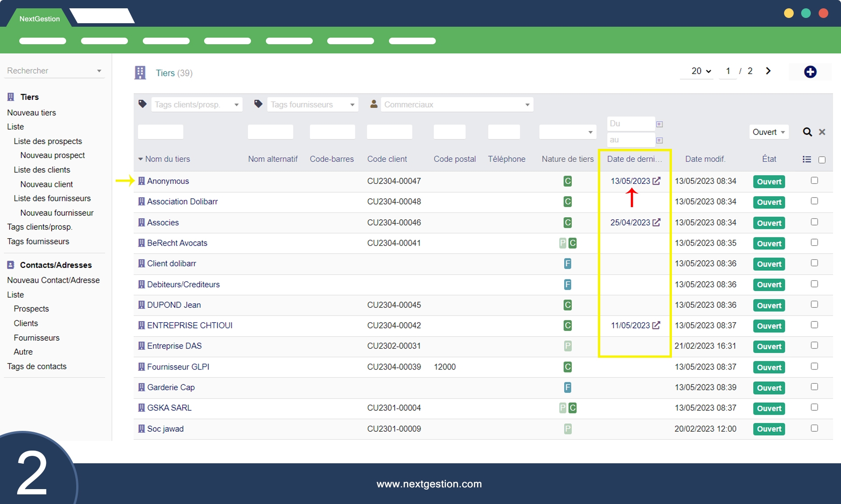The height and width of the screenshot is (504, 841).
Task: Click the magnifier search icon in filter row
Action: click(807, 132)
